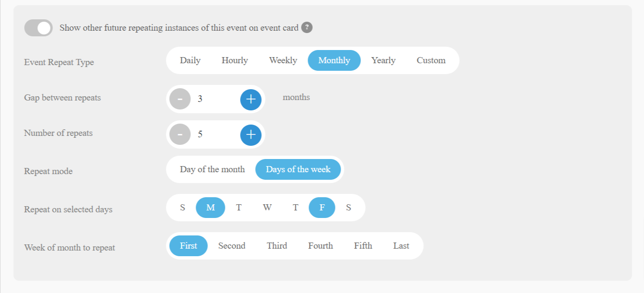Image resolution: width=644 pixels, height=293 pixels.
Task: Increase gap between repeats with plus
Action: click(251, 99)
